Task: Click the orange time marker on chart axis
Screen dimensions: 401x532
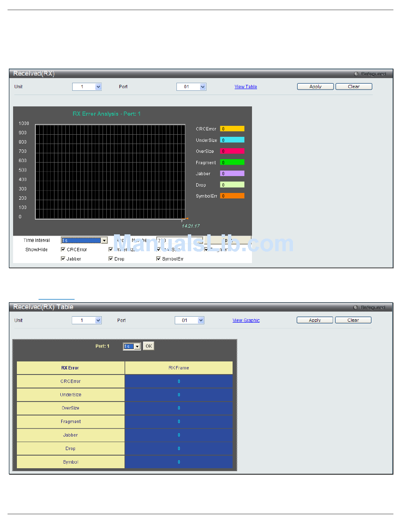Action: pyautogui.click(x=187, y=219)
